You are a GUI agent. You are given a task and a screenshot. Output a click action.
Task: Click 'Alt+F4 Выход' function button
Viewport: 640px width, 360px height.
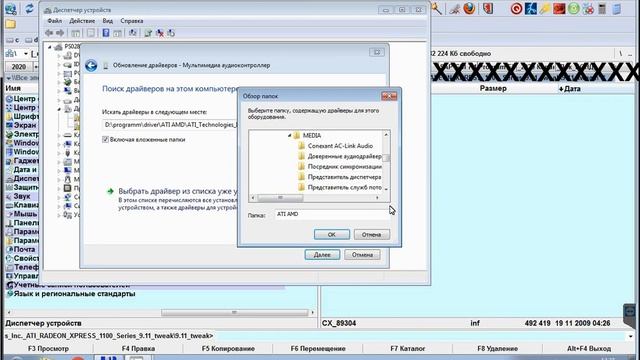click(x=589, y=349)
